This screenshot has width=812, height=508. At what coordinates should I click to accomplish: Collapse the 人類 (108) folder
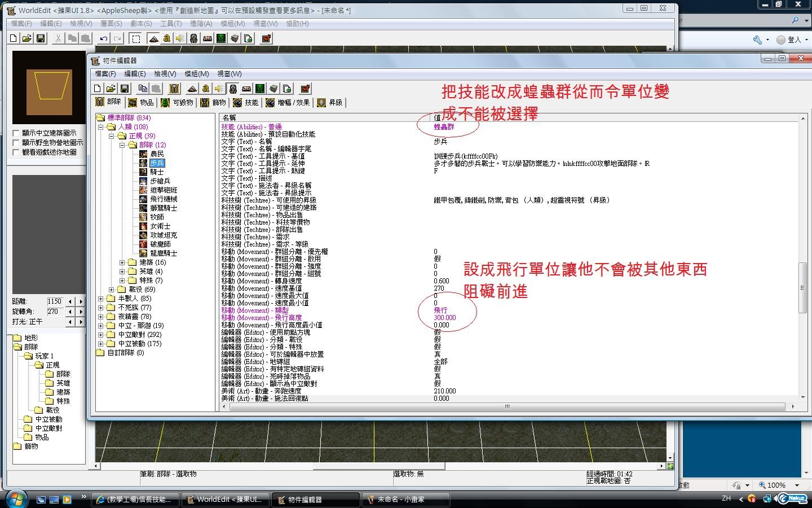101,127
